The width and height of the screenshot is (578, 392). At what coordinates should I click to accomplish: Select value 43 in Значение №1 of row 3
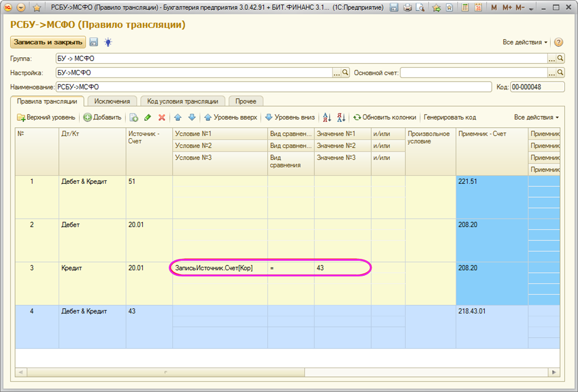pyautogui.click(x=342, y=268)
